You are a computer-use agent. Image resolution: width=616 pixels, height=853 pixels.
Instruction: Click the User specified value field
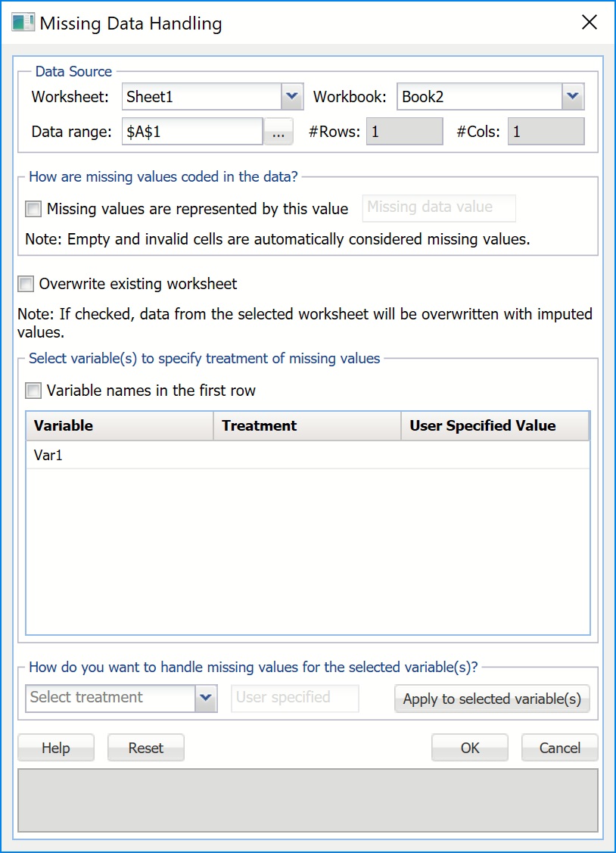point(294,698)
